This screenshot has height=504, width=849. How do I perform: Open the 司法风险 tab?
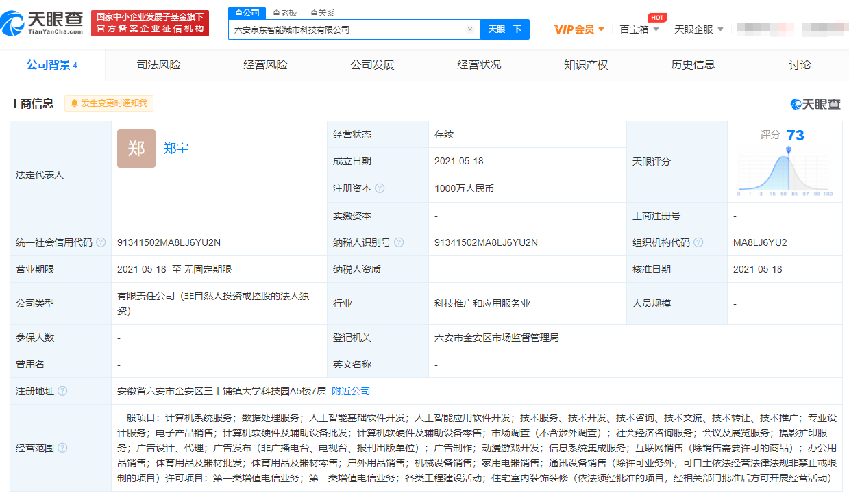[x=159, y=65]
